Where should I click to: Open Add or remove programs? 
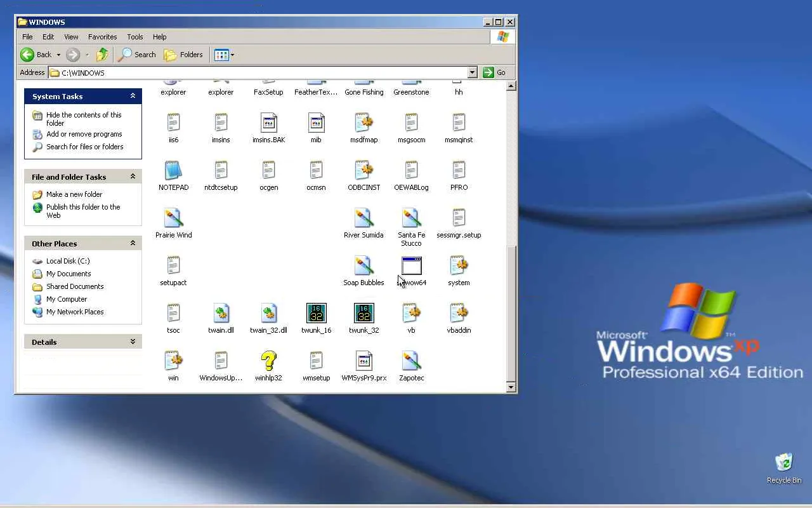click(84, 134)
